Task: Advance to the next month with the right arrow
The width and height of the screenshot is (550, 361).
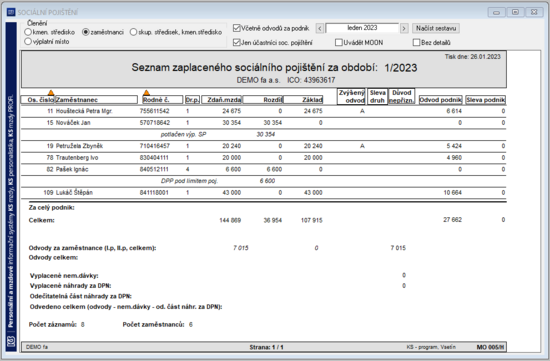Action: 404,28
